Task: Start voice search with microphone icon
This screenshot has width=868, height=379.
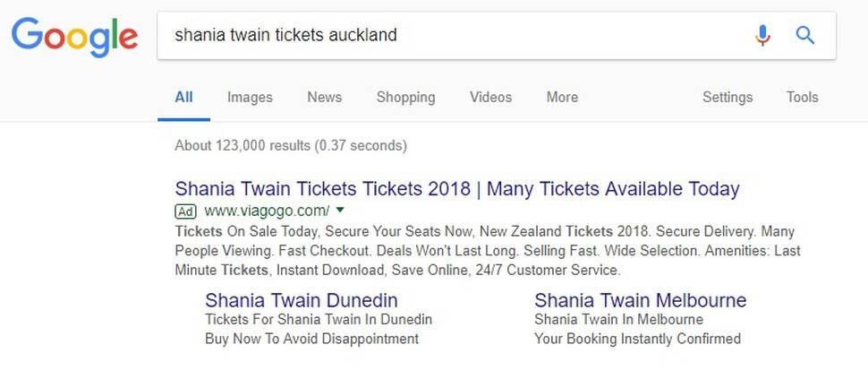Action: click(762, 36)
